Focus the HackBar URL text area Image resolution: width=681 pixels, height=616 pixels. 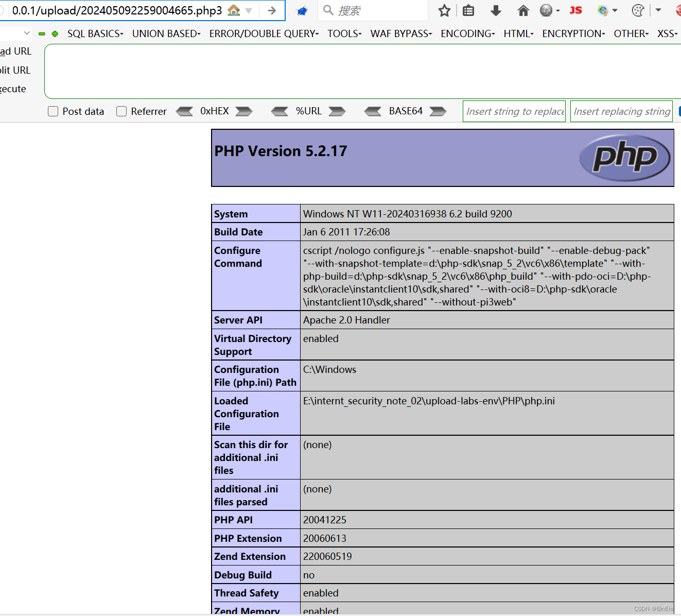362,71
